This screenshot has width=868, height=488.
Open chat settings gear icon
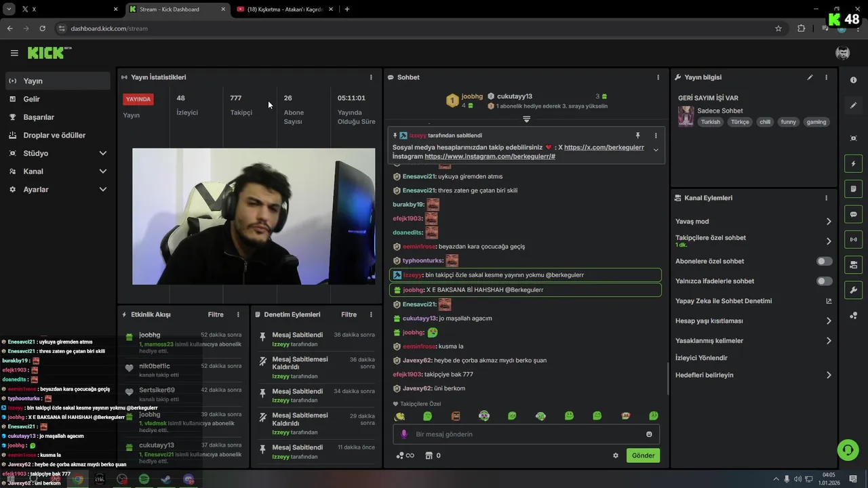(x=616, y=455)
